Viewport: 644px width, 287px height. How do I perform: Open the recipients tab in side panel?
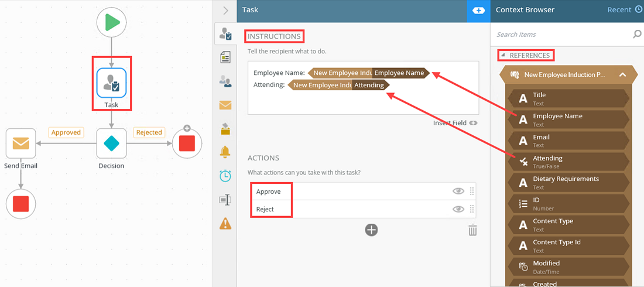pyautogui.click(x=225, y=81)
